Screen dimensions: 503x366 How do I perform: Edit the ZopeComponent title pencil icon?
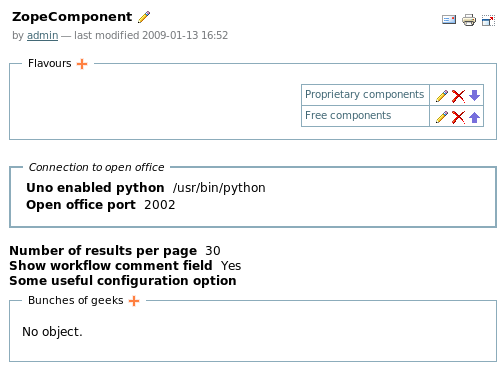point(144,17)
